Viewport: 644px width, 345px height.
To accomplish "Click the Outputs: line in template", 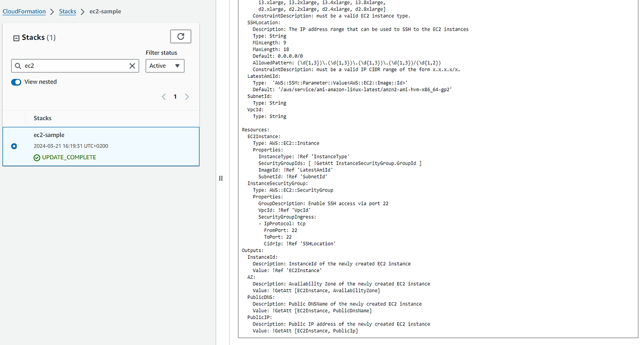I will (253, 250).
